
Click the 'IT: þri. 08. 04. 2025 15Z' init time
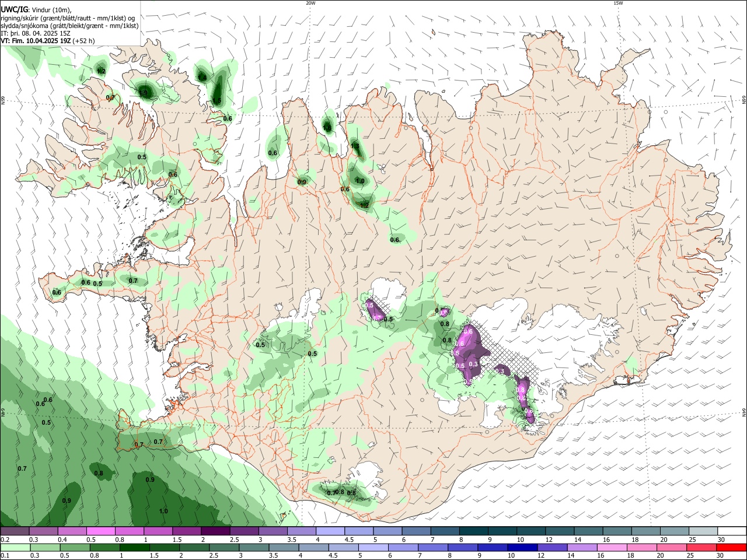(x=36, y=33)
